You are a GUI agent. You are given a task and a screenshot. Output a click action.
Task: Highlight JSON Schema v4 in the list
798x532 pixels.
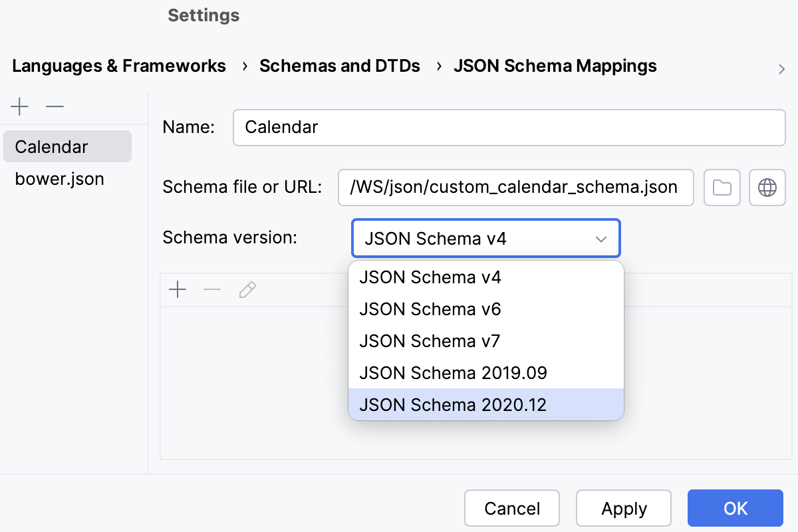pos(429,277)
